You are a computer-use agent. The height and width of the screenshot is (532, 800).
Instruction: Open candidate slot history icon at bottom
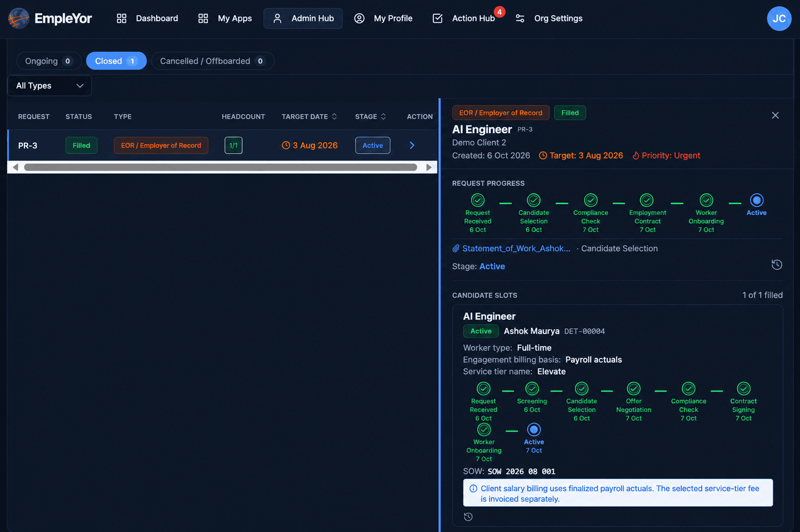[468, 517]
